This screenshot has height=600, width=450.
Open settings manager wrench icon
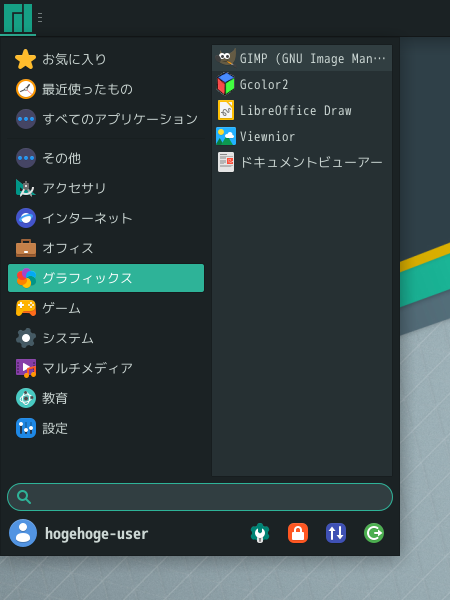click(260, 533)
